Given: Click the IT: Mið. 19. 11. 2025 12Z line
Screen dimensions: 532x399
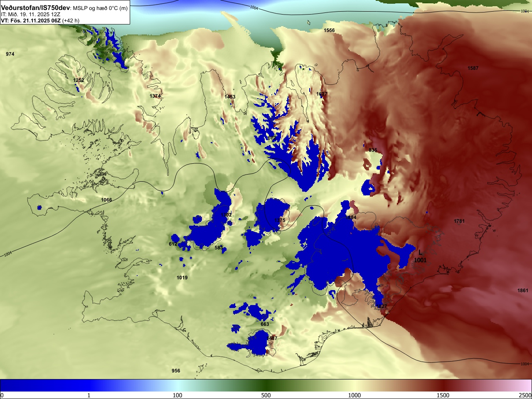Looking at the screenshot, I should (x=30, y=14).
